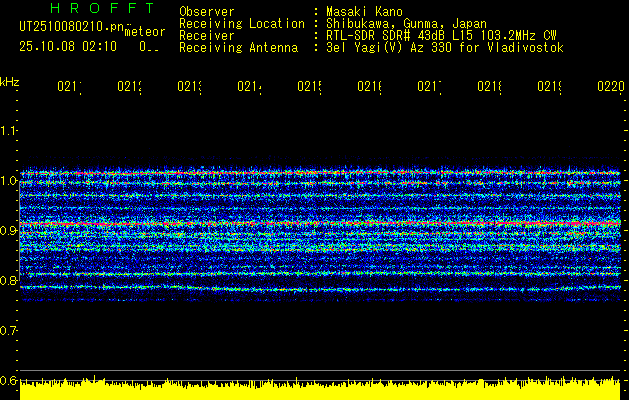Click the 0220 time marker
The width and height of the screenshot is (629, 400).
point(609,88)
